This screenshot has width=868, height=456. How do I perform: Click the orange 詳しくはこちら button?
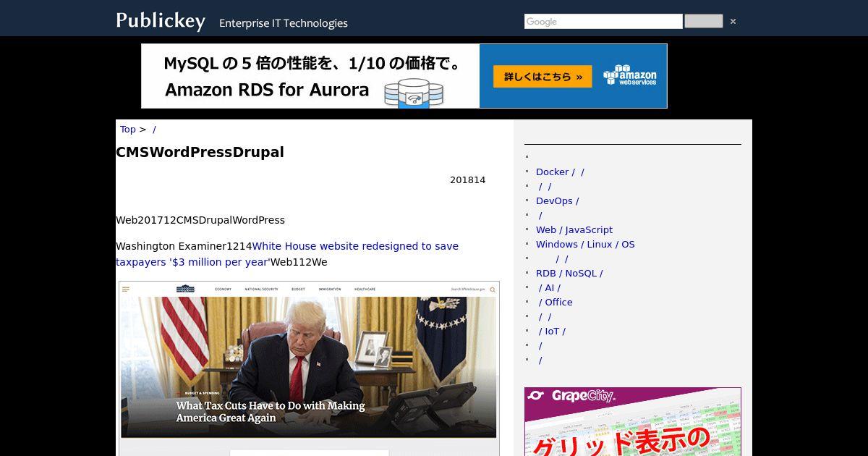542,77
